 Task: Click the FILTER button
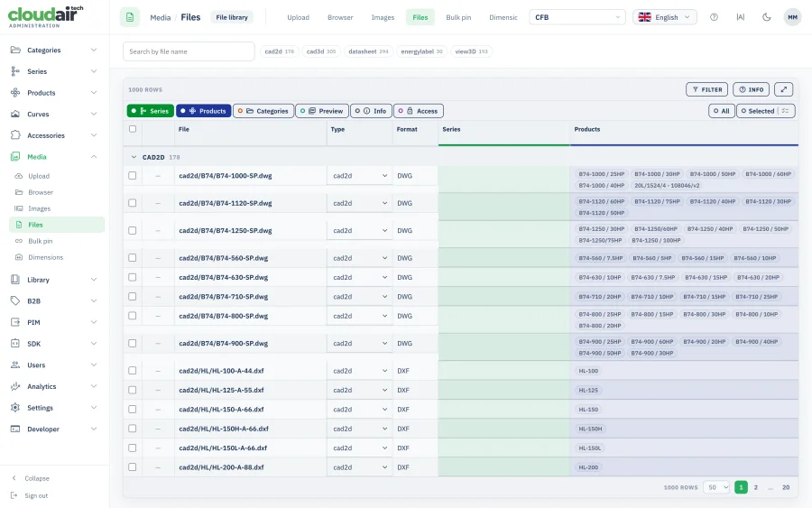tap(706, 89)
